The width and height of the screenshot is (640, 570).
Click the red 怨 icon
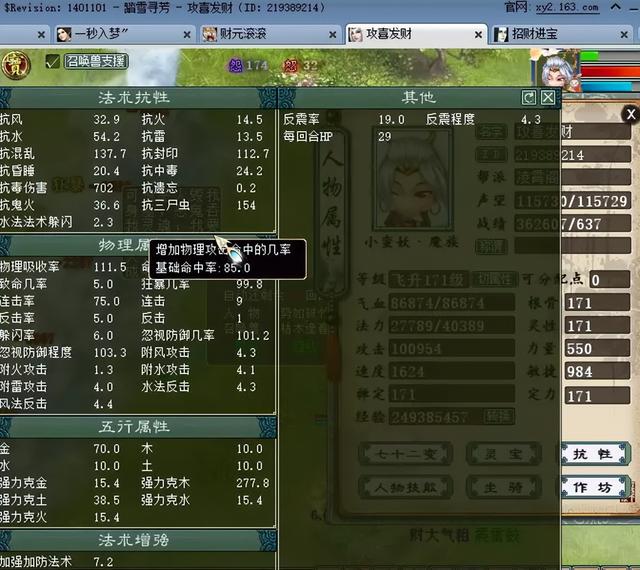[x=291, y=65]
